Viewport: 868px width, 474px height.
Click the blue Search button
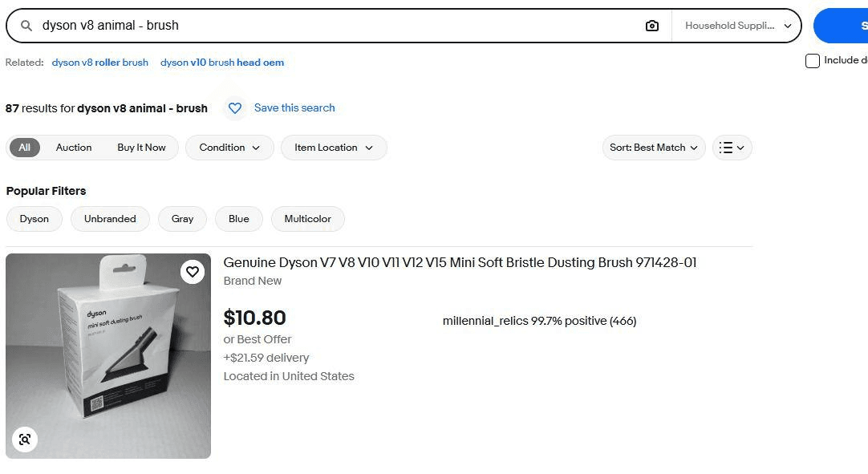coord(842,26)
